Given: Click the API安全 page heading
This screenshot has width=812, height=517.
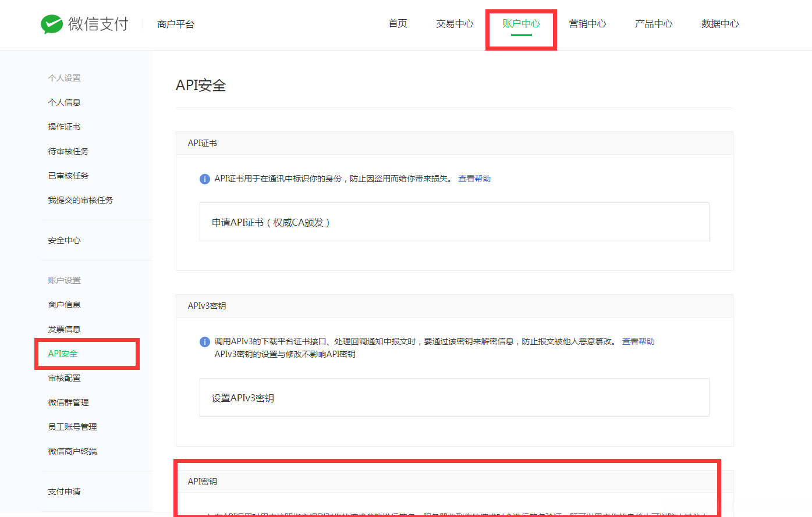Looking at the screenshot, I should (x=201, y=85).
